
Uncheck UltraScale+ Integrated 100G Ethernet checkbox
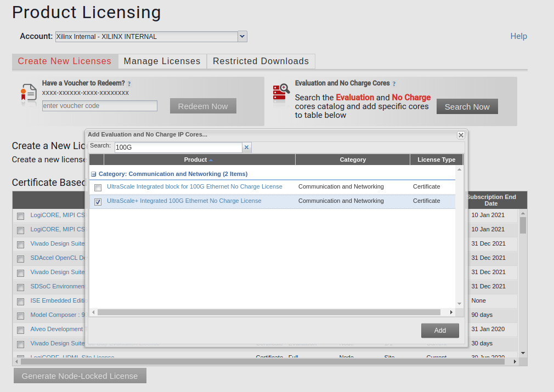pyautogui.click(x=98, y=202)
